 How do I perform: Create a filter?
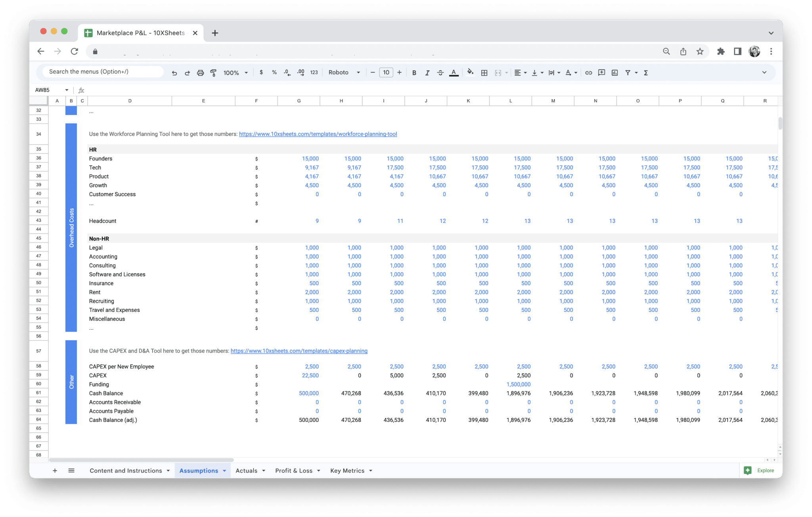click(628, 73)
